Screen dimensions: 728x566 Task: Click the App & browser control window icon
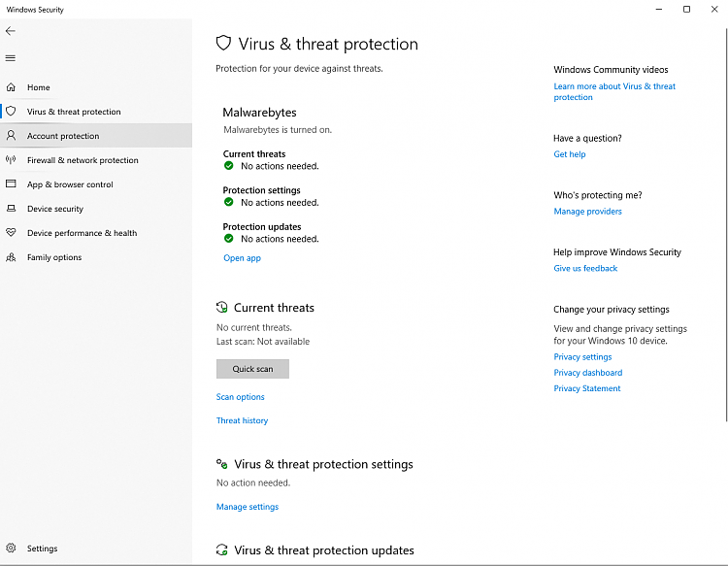[x=11, y=183]
